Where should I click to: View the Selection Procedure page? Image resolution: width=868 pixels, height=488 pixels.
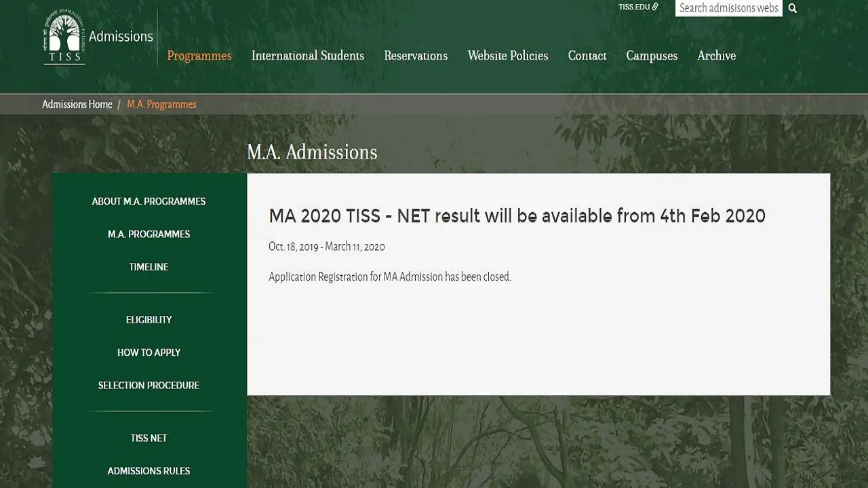[149, 385]
